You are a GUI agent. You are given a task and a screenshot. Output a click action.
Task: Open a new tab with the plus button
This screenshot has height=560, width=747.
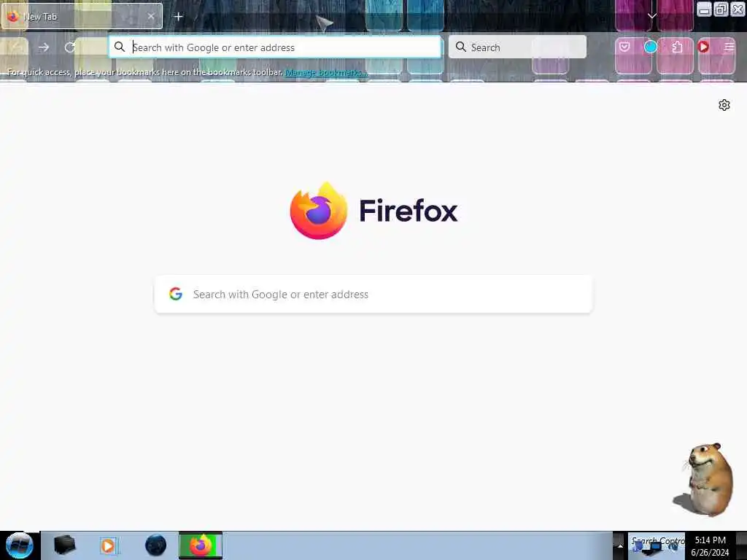coord(178,17)
